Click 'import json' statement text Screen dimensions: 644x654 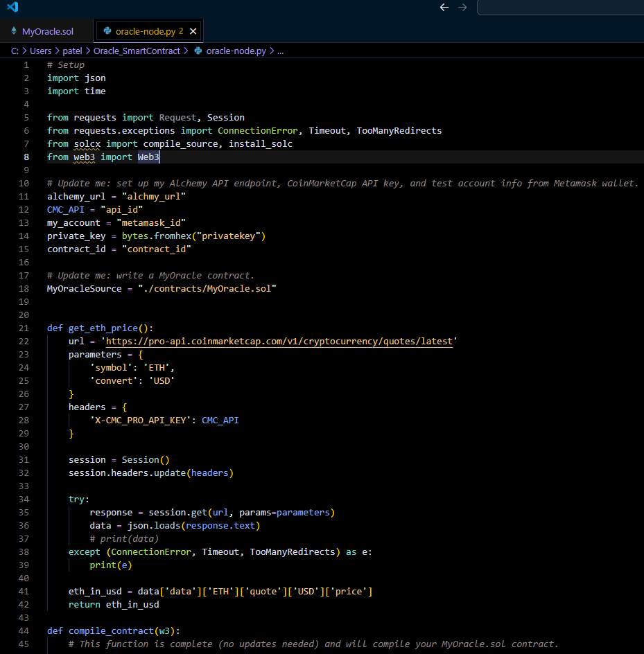[76, 78]
